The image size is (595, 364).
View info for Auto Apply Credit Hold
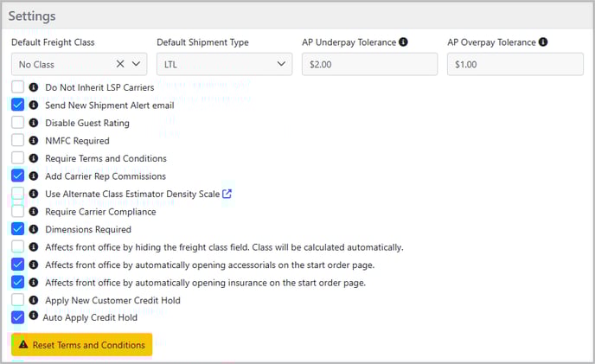click(34, 316)
